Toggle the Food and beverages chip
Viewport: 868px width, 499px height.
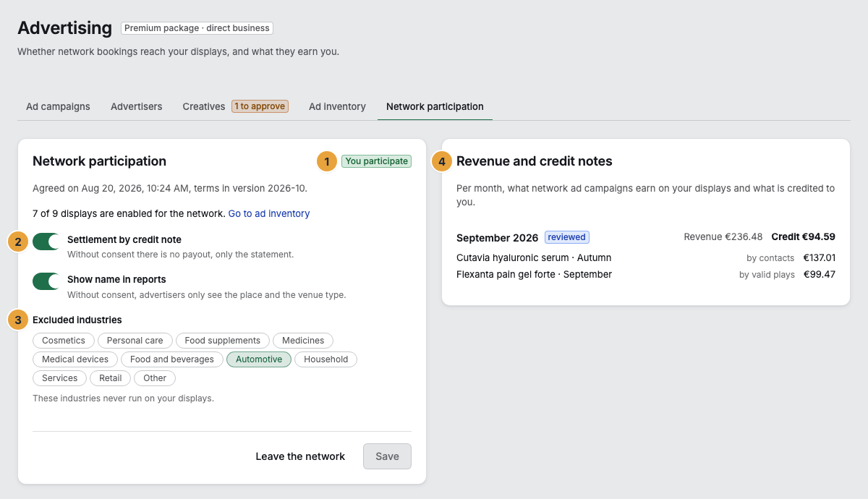[172, 359]
